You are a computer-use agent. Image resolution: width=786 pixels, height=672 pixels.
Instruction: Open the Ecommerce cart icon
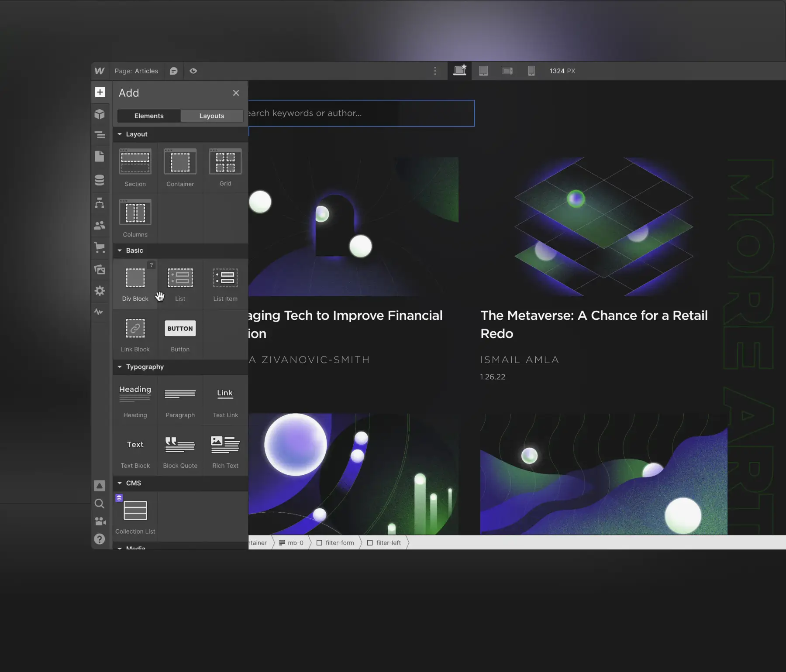100,247
